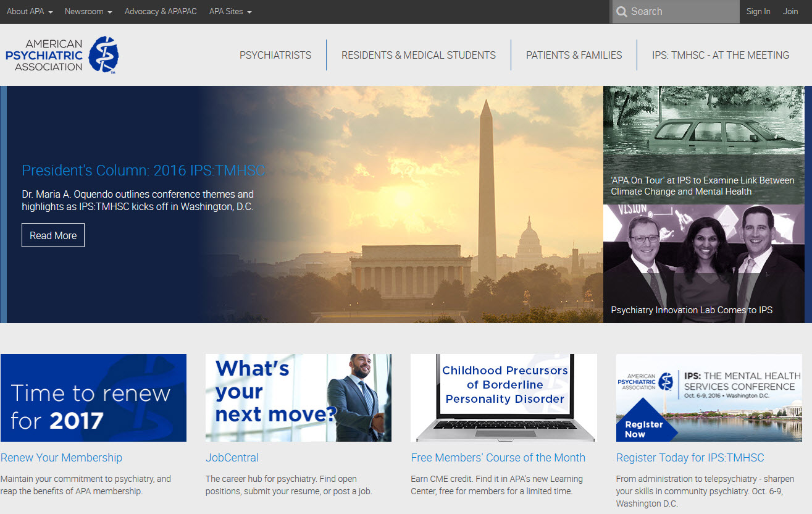This screenshot has height=514, width=812.
Task: Expand the APA Sites dropdown
Action: pos(230,12)
